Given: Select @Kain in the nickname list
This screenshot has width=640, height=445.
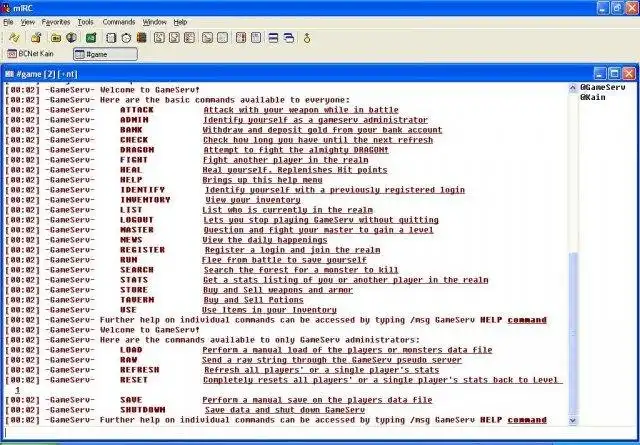Looking at the screenshot, I should [x=593, y=97].
